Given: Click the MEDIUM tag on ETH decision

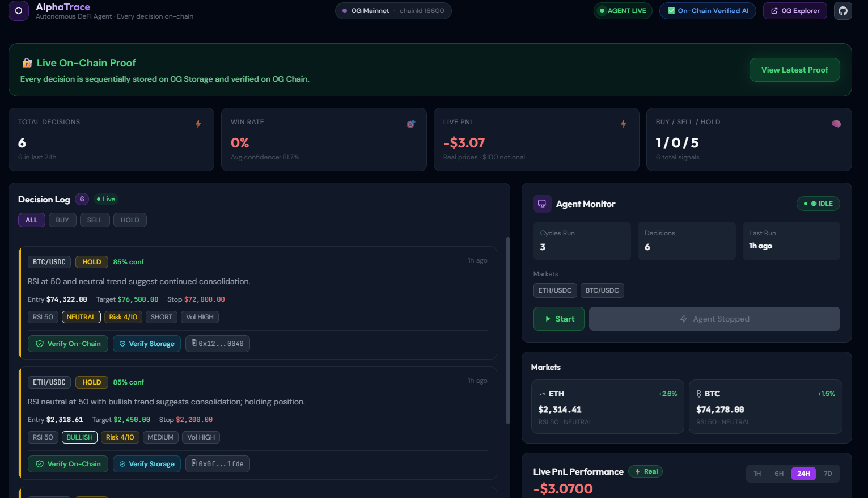Looking at the screenshot, I should [x=160, y=437].
